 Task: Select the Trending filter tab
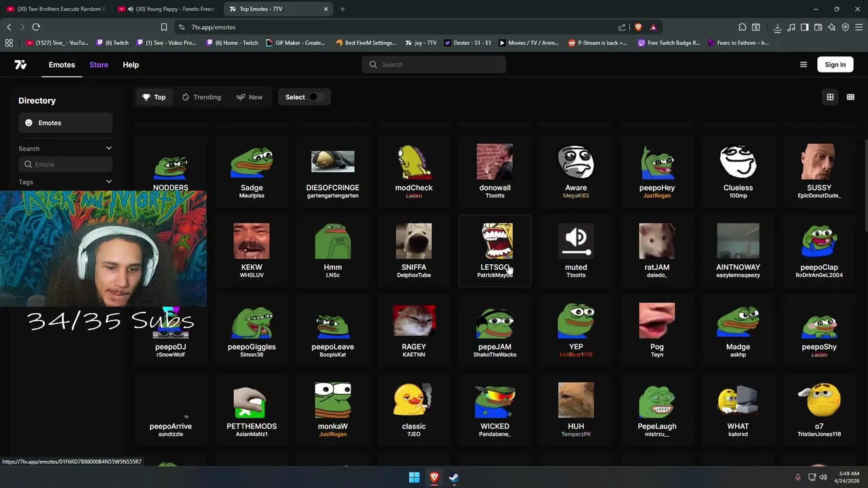click(201, 97)
